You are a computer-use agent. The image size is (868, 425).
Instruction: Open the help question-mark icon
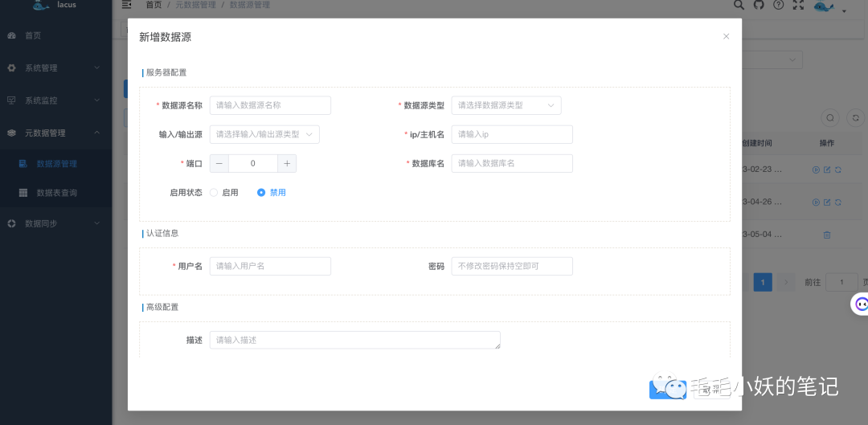778,5
